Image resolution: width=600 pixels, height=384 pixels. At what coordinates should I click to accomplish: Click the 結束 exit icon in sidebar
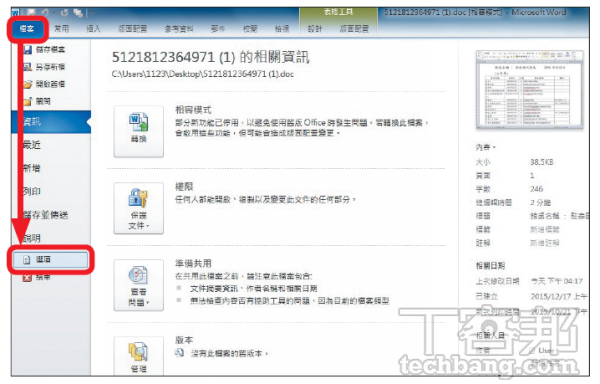[27, 277]
